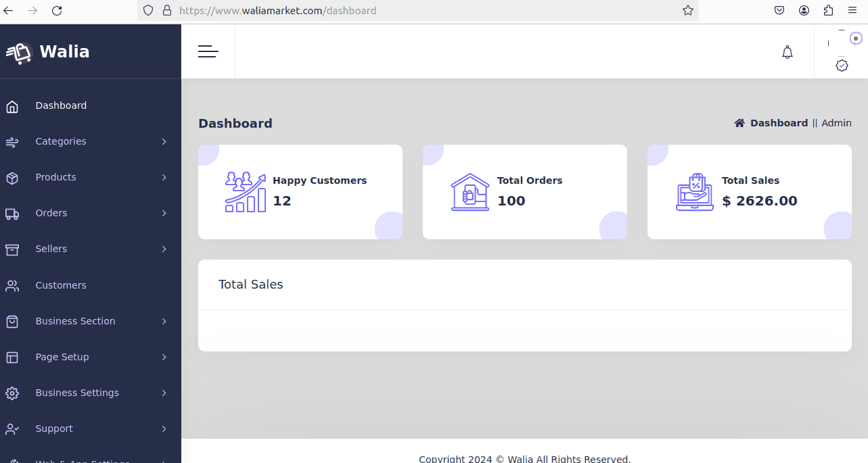
Task: Open the notifications bell
Action: [x=787, y=52]
